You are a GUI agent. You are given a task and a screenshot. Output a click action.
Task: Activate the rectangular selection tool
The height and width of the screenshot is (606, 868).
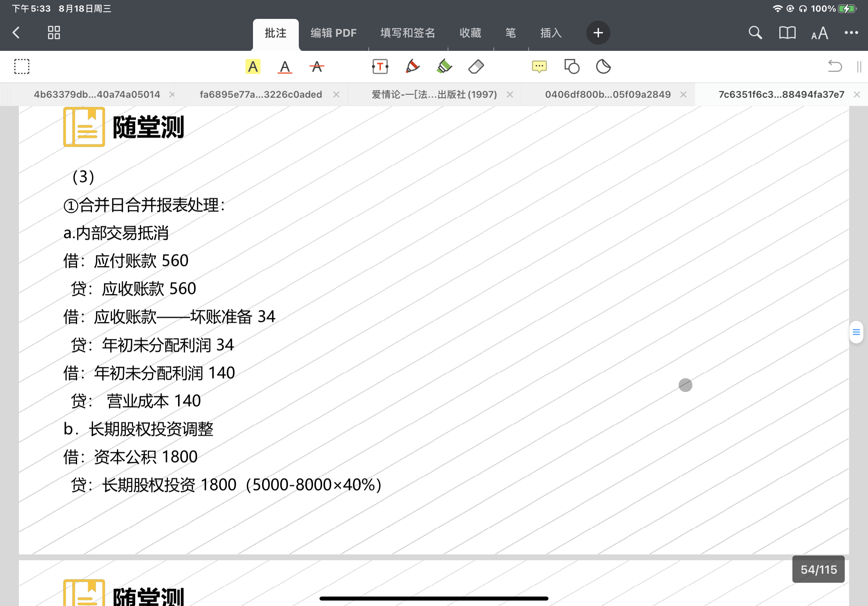22,67
